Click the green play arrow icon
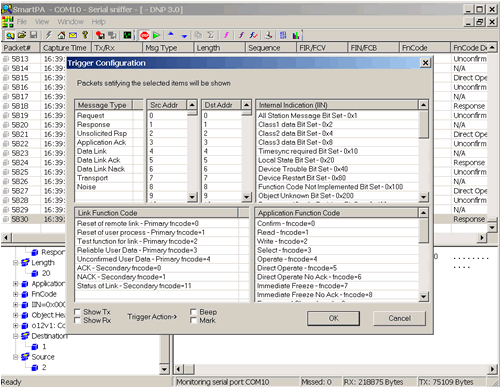Image resolution: width=500 pixels, height=387 pixels. [156, 35]
